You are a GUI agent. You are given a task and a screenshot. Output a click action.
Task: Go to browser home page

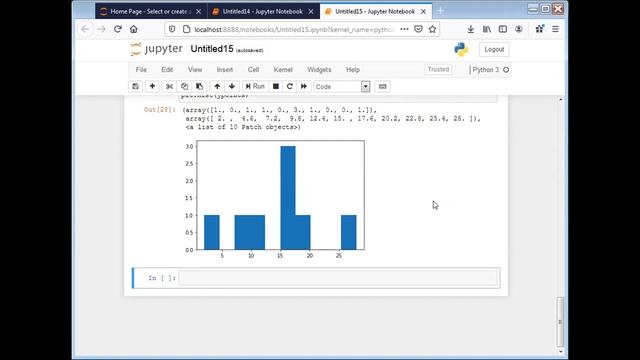pyautogui.click(x=133, y=29)
